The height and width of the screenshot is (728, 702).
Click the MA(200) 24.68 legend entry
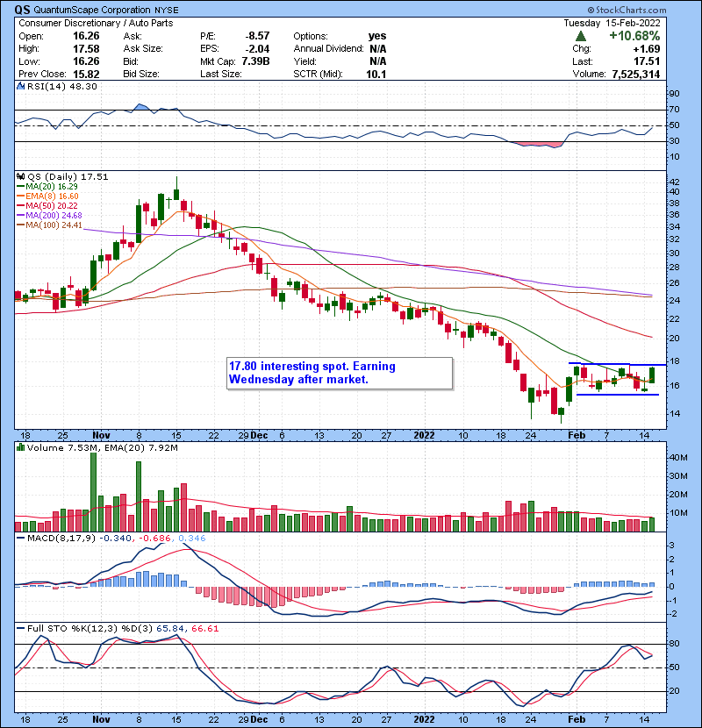point(50,216)
